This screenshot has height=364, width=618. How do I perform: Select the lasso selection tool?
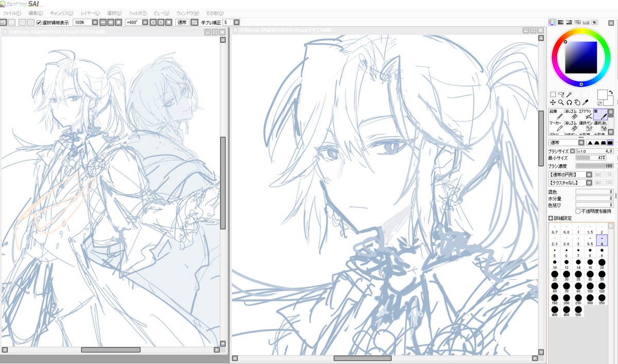[561, 95]
